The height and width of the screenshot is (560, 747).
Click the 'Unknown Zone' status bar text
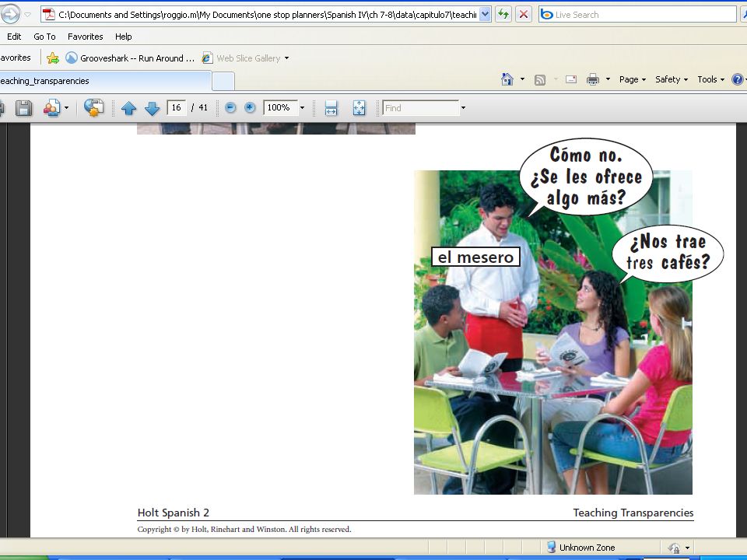[587, 548]
